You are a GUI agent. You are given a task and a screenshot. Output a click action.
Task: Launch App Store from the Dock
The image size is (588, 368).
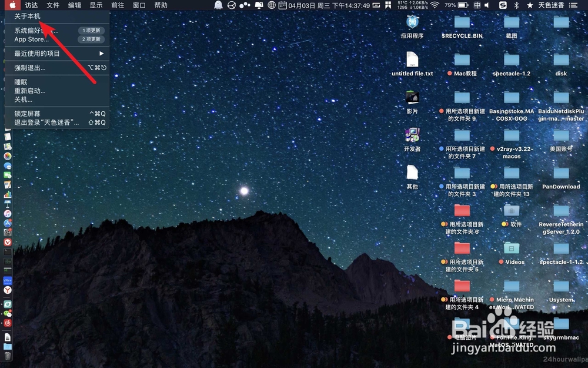[x=8, y=223]
